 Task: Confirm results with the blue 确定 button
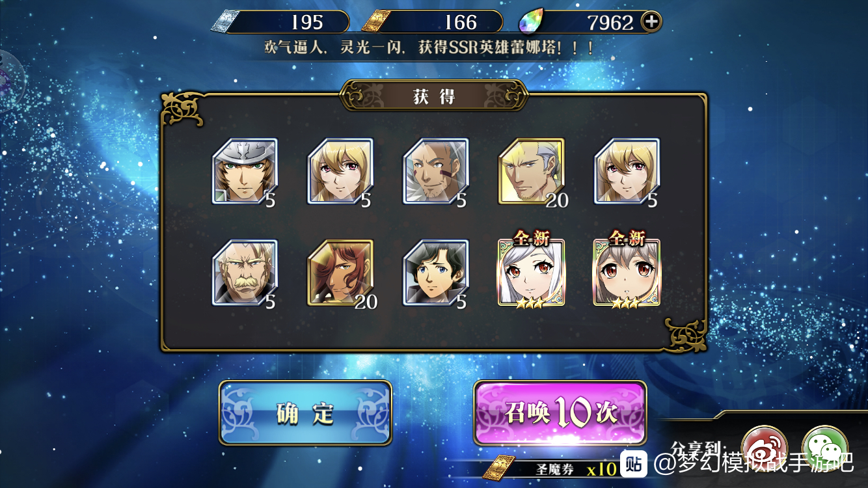[306, 413]
